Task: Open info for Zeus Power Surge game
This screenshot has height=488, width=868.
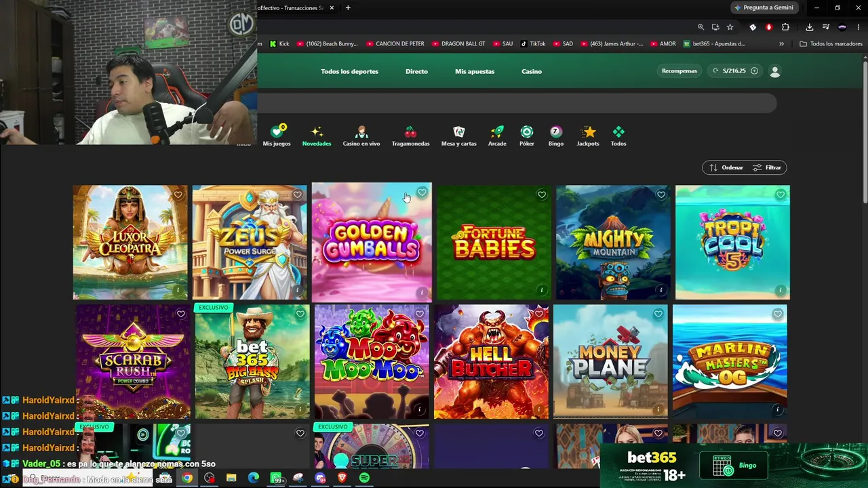Action: tap(297, 290)
